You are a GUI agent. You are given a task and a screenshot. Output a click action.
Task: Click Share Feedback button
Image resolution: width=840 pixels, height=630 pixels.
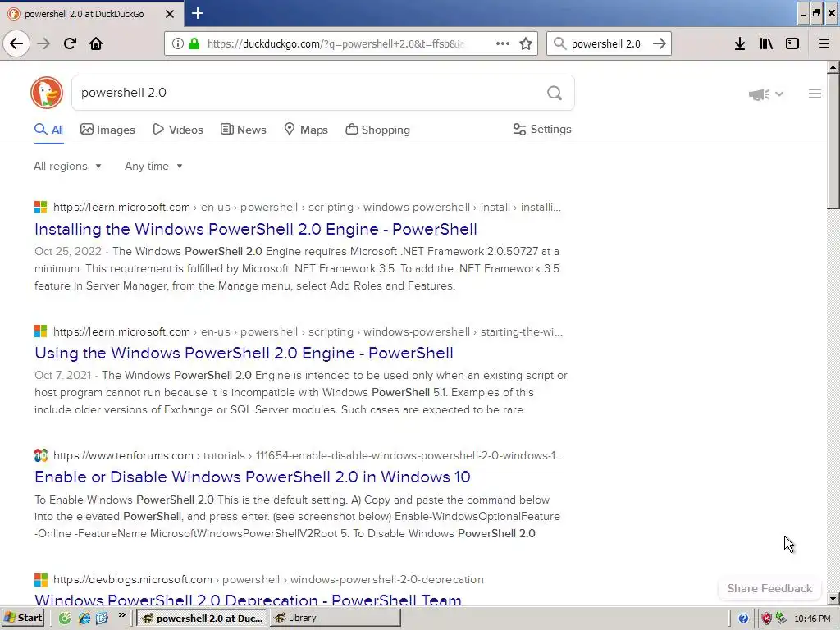tap(769, 588)
